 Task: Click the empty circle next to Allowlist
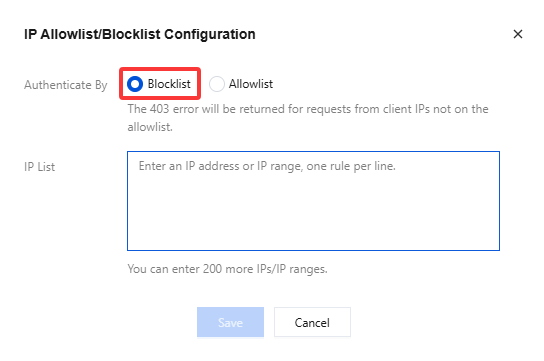coord(217,84)
